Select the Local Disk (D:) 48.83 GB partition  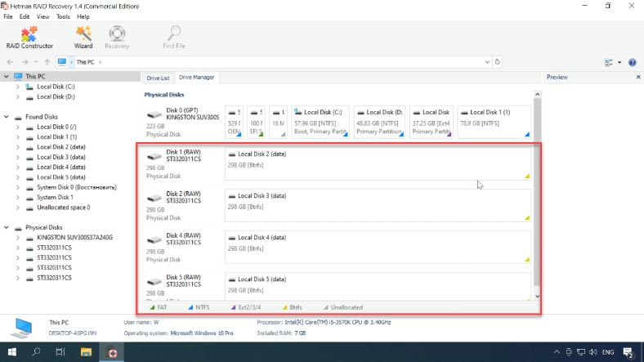379,122
